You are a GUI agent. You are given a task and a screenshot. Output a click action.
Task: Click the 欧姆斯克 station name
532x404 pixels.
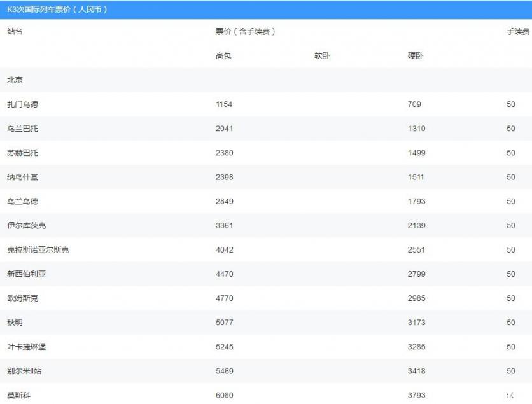(23, 298)
